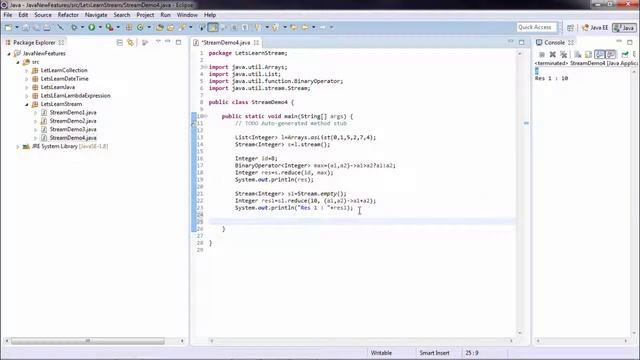Toggle Scroll Lock in Console toolbar
The width and height of the screenshot is (640, 360).
point(588,54)
